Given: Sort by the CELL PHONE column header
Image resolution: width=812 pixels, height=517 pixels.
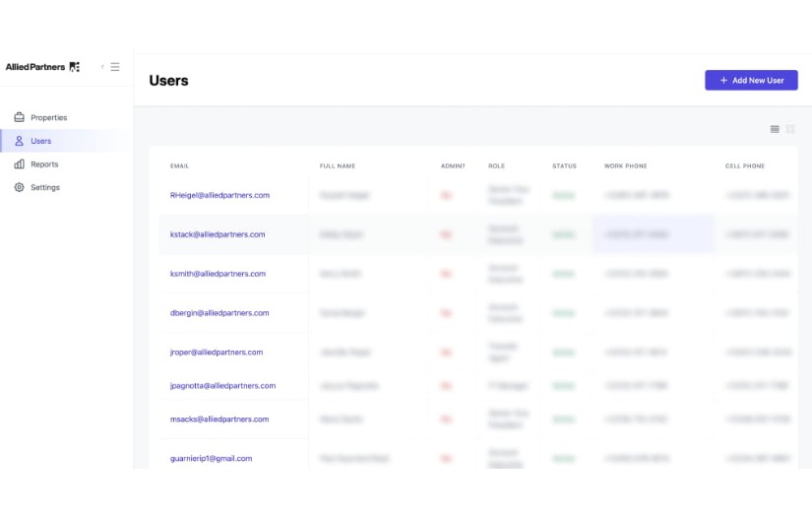Looking at the screenshot, I should (x=745, y=166).
